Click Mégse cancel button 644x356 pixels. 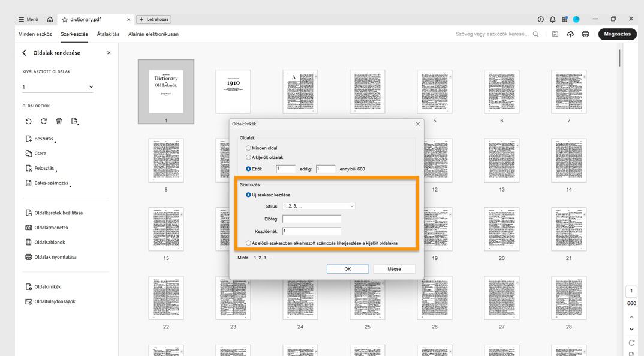[394, 269]
